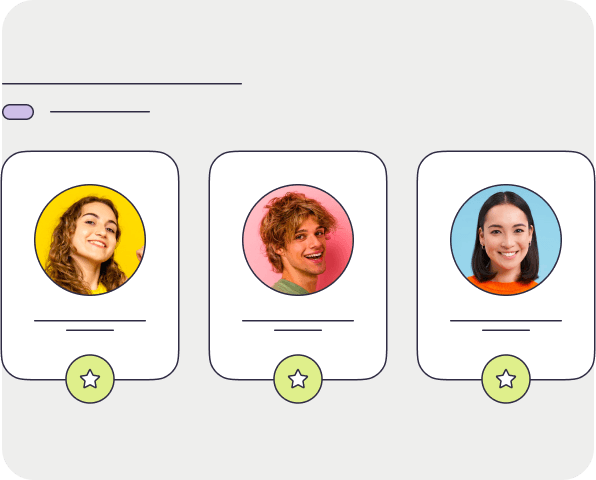Click the short line next to purple pill

click(100, 112)
